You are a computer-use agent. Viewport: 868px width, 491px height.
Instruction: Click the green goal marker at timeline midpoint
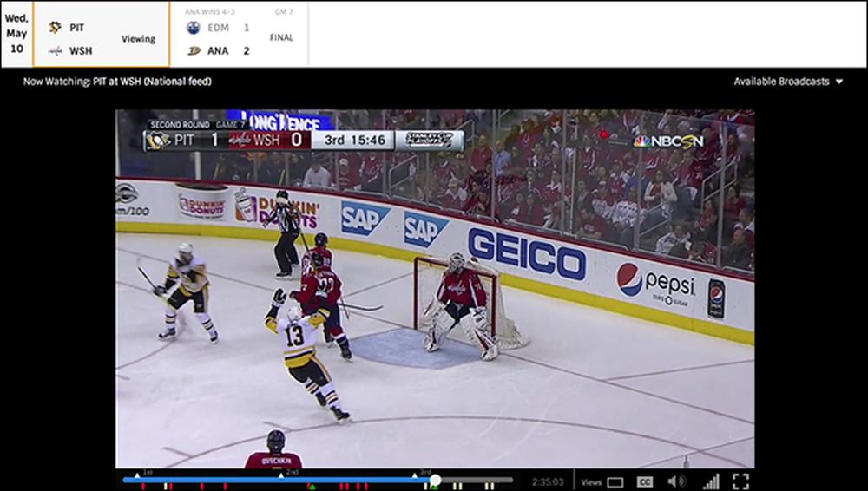[x=312, y=487]
